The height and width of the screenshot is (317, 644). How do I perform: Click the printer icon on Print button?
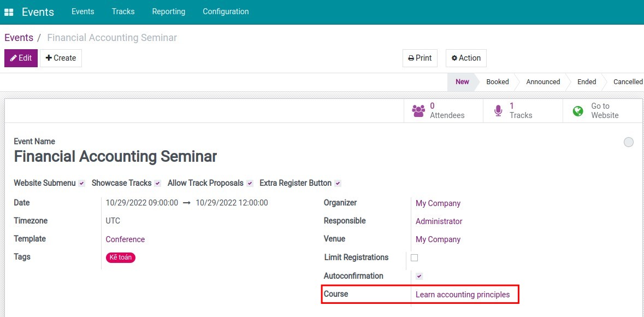pyautogui.click(x=411, y=58)
